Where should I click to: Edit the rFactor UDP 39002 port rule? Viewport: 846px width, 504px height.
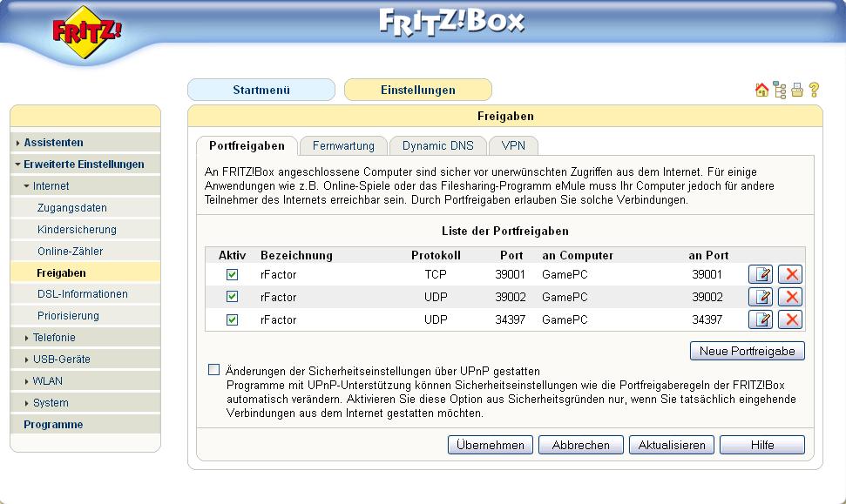[x=761, y=297]
